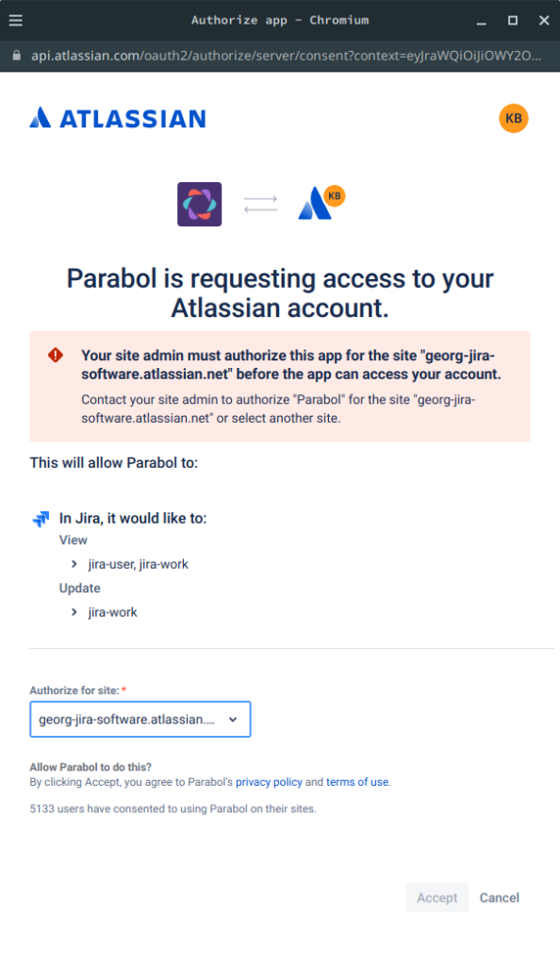Click the Accept button
560x966 pixels.
436,898
